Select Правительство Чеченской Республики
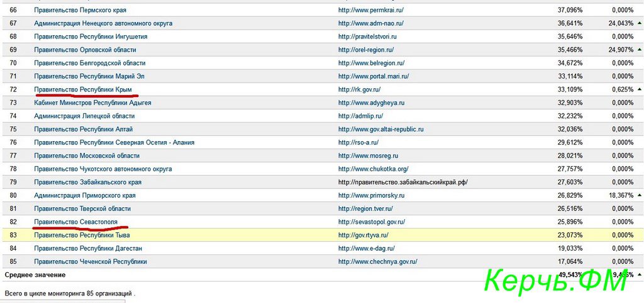Viewport: 644px width, 303px height. 91,261
